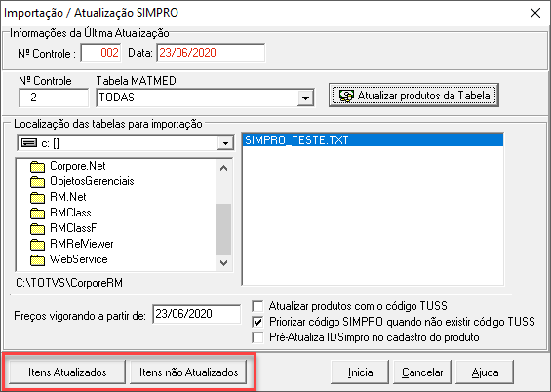Select the RMClassF folder

pyautogui.click(x=63, y=228)
